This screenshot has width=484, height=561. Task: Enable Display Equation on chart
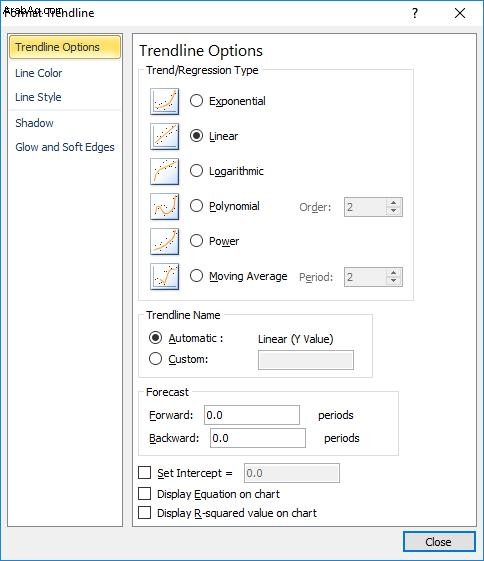(145, 493)
